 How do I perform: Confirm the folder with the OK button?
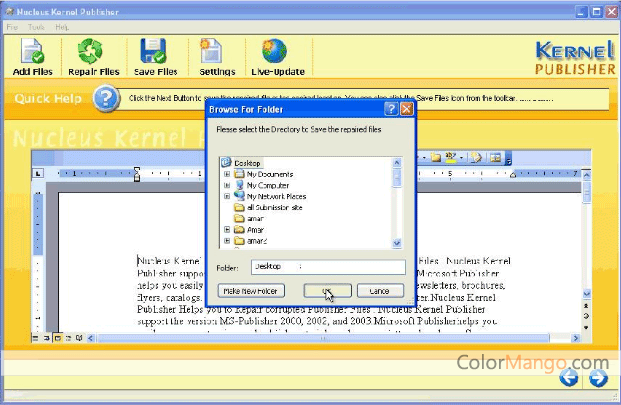pyautogui.click(x=328, y=291)
